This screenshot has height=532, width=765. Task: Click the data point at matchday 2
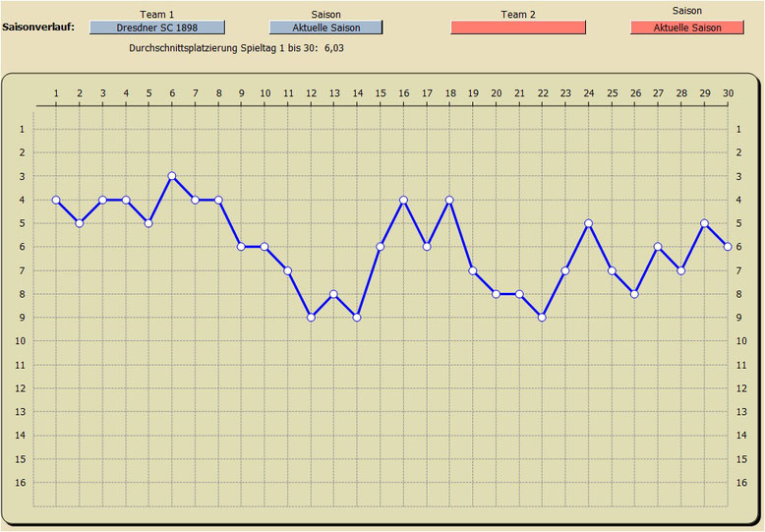[x=80, y=223]
